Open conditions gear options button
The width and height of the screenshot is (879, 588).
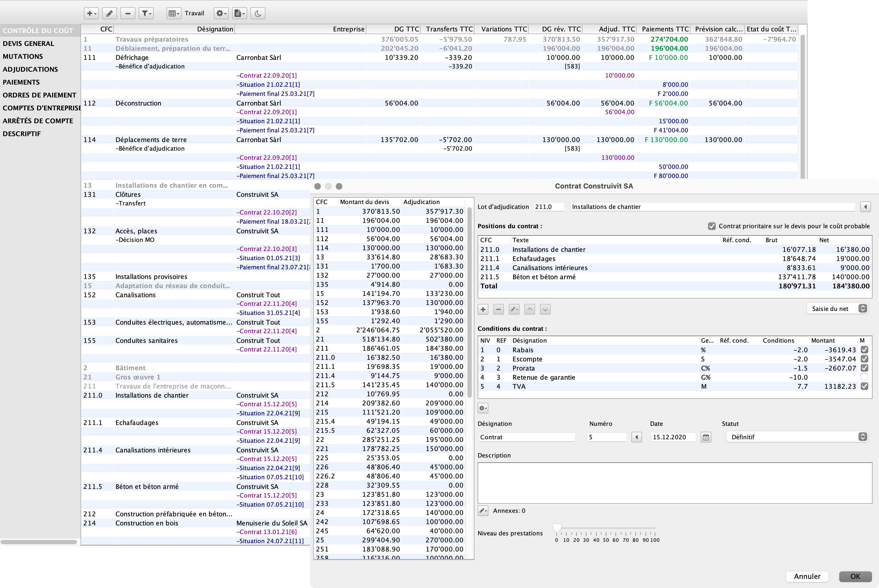click(483, 408)
